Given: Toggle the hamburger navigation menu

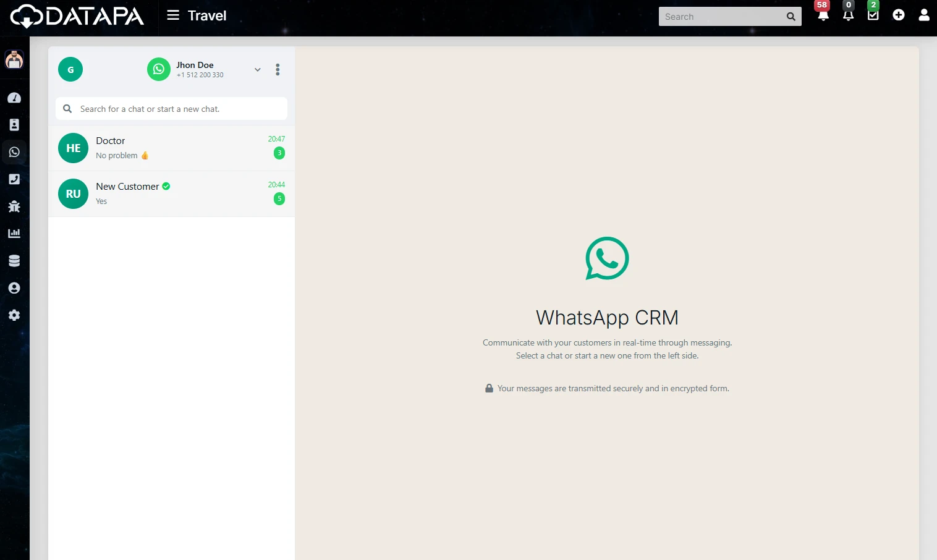Looking at the screenshot, I should [173, 15].
